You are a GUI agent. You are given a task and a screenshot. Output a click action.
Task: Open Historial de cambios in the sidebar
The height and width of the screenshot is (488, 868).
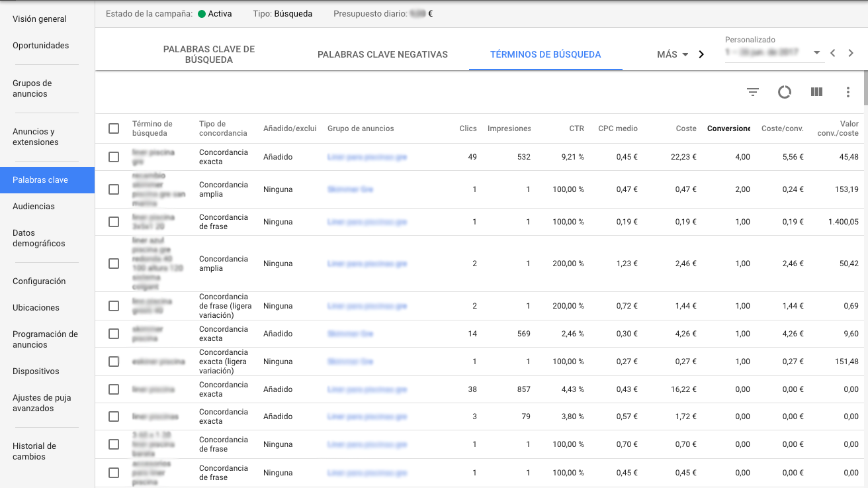pyautogui.click(x=34, y=452)
